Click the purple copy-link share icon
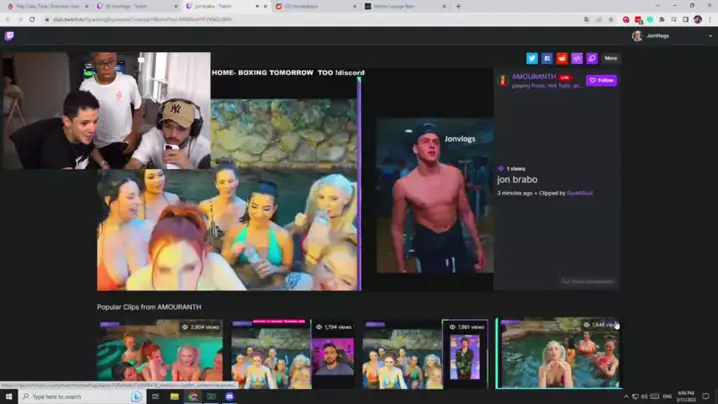The width and height of the screenshot is (718, 404). (592, 58)
